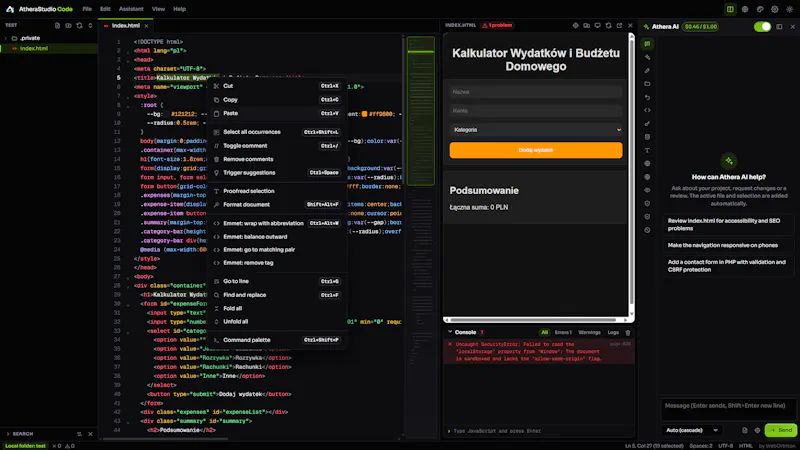Open the chat icon in Athera AI sidebar

(647, 44)
